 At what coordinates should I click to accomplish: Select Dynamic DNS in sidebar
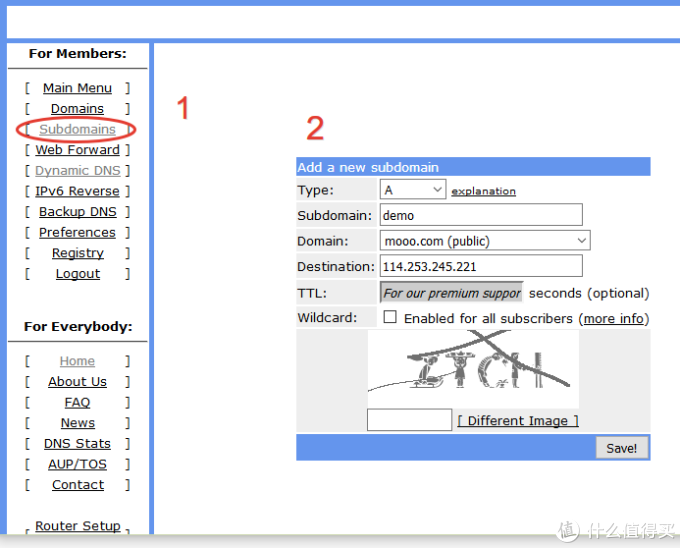coord(77,171)
